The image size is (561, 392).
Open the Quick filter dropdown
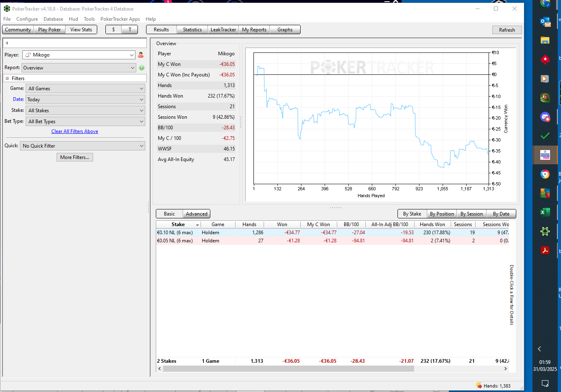[x=83, y=146]
